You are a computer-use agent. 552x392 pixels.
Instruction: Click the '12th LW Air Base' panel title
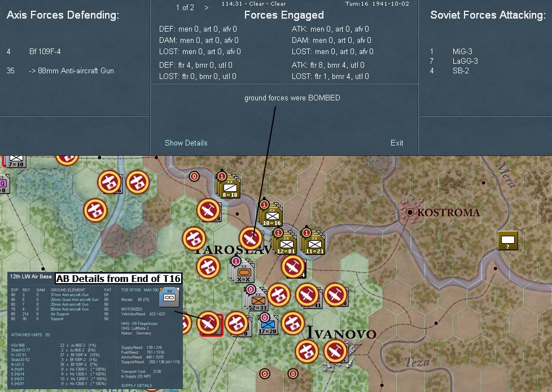[x=30, y=276]
